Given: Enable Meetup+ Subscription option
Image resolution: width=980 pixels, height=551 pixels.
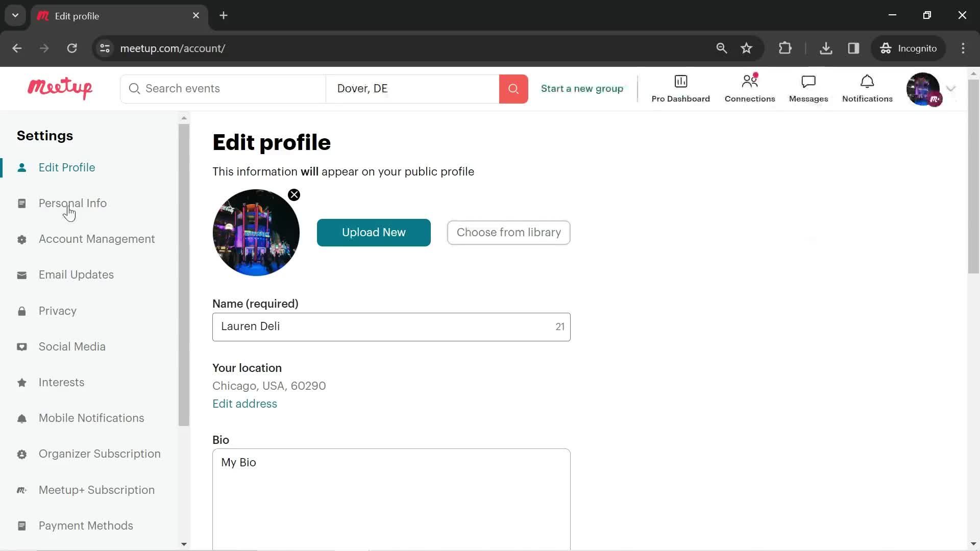Looking at the screenshot, I should click(96, 489).
